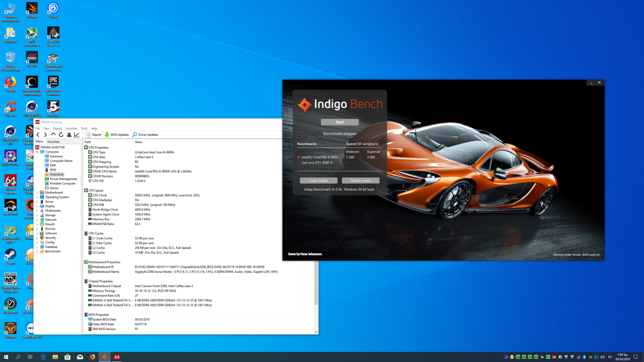Click the AIDA64 Refresh icon
This screenshot has height=362, width=644.
coord(61,135)
